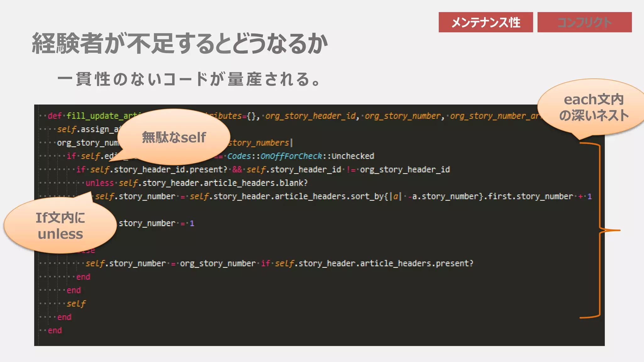Click the unless keyword in code
The height and width of the screenshot is (362, 644).
[x=99, y=183]
